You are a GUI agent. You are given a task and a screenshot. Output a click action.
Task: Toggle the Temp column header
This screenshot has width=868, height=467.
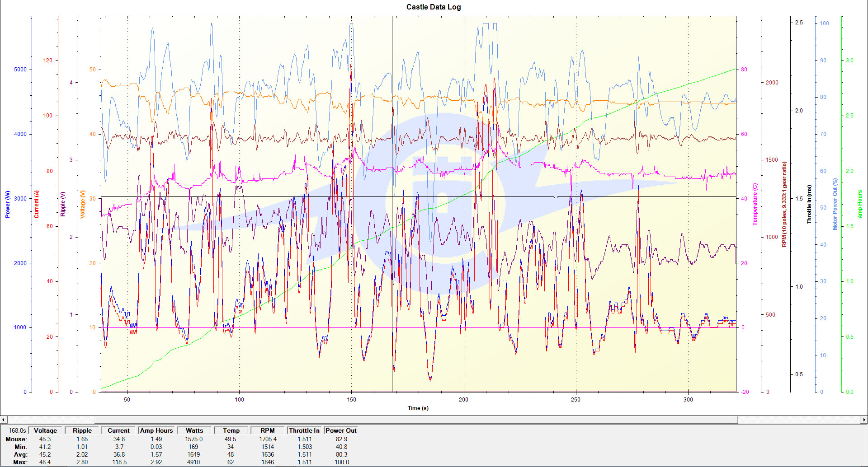[x=231, y=430]
